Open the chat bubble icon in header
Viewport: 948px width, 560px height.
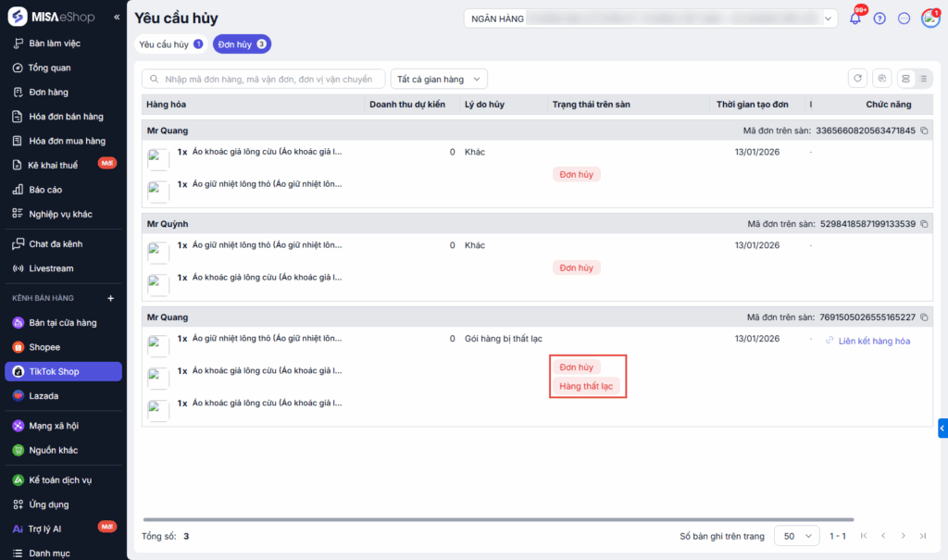click(x=904, y=19)
